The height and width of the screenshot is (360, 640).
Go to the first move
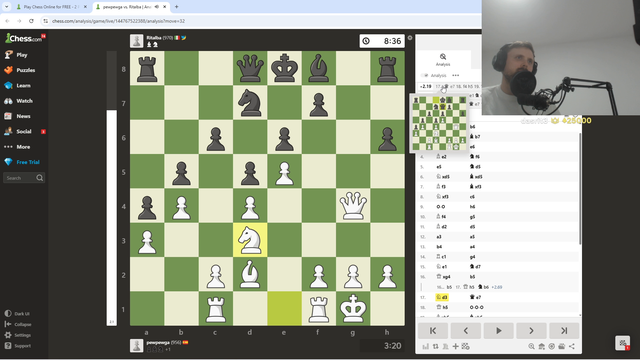click(433, 331)
